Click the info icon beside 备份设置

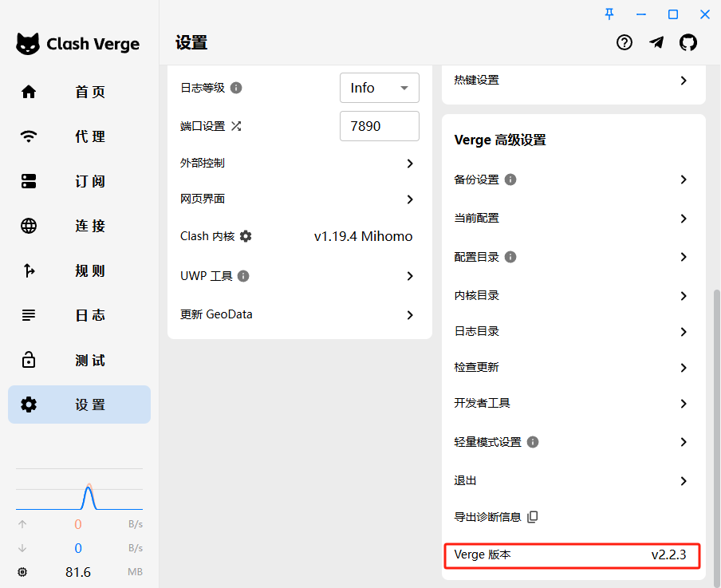[510, 180]
